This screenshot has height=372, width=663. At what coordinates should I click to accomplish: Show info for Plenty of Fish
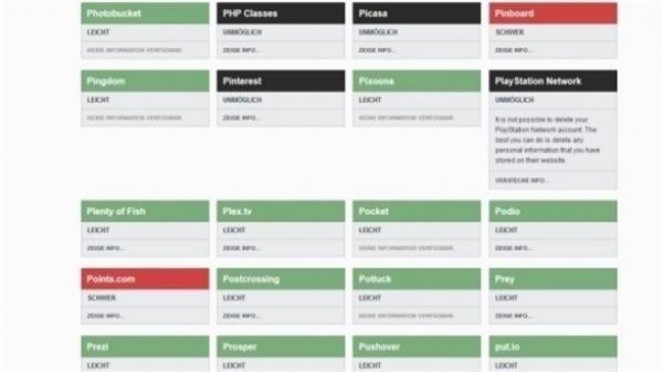click(x=105, y=248)
